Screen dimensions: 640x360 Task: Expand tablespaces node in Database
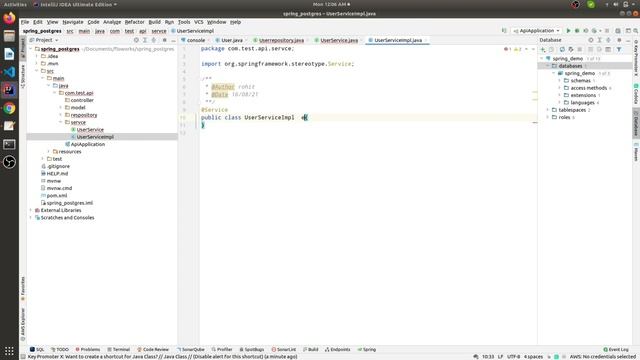548,110
